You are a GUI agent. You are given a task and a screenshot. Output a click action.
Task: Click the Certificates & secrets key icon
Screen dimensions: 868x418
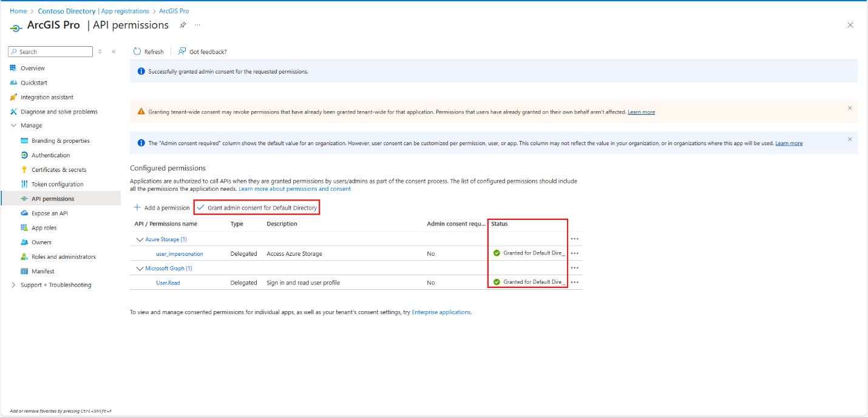point(25,170)
